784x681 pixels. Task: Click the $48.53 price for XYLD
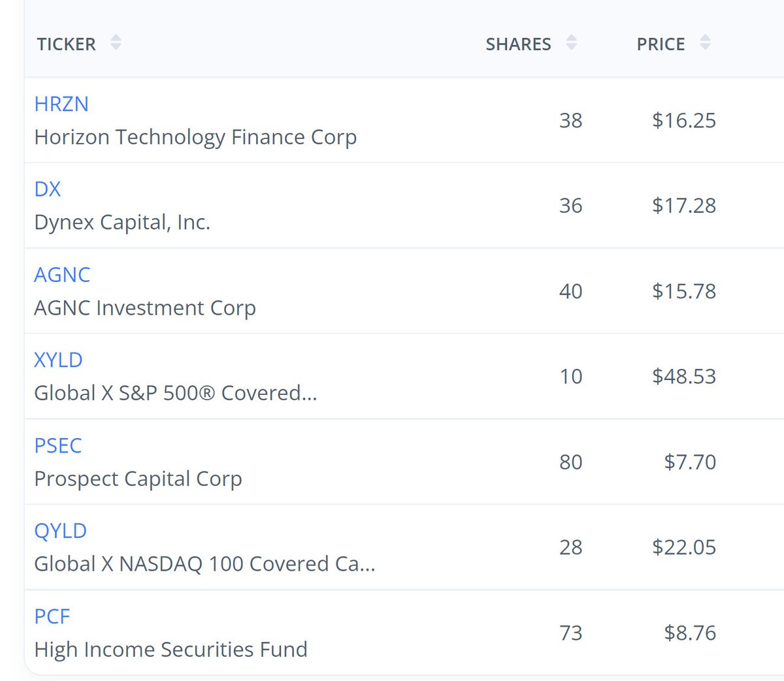click(x=684, y=376)
